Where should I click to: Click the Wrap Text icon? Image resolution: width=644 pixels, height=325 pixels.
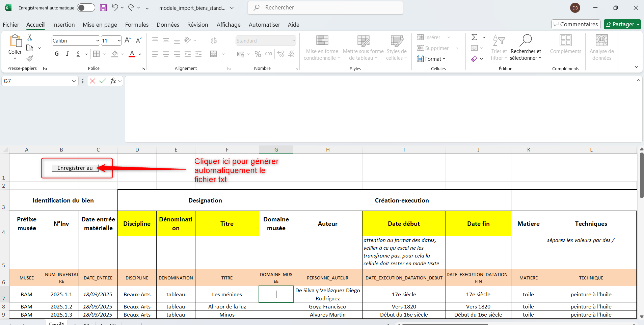[214, 40]
